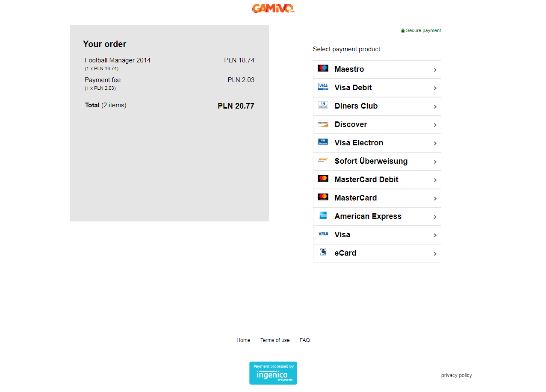Open the chevron on the Visa row
Image resolution: width=546 pixels, height=392 pixels.
(435, 235)
